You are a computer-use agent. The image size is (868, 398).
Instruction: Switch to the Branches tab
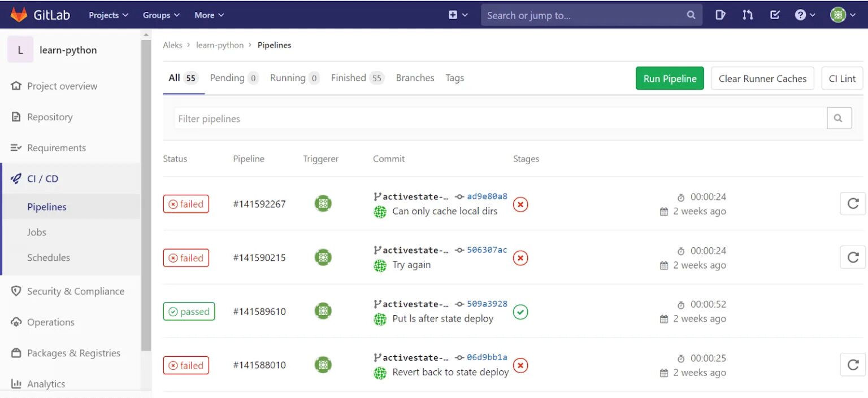[415, 78]
